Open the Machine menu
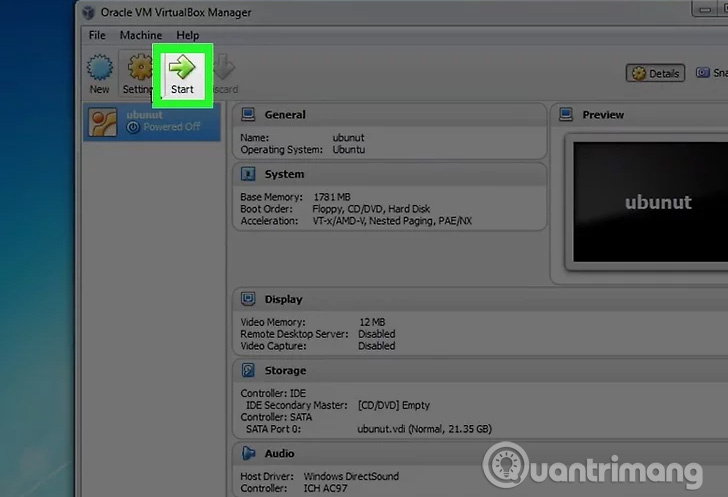 point(141,35)
